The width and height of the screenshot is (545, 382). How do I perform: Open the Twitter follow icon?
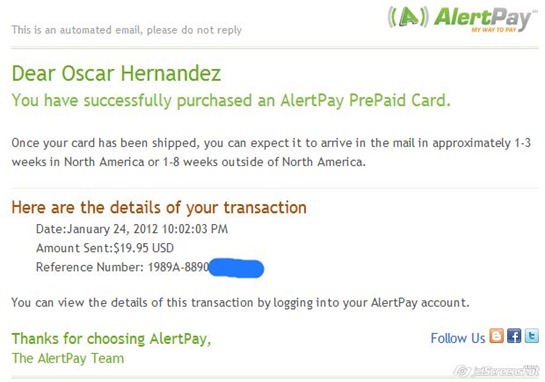pos(531,336)
